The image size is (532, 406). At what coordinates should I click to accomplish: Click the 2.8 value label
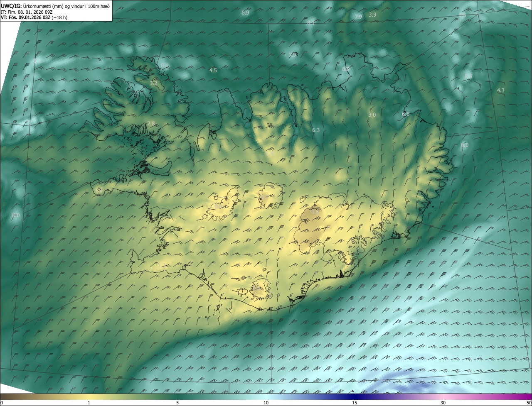(x=151, y=124)
